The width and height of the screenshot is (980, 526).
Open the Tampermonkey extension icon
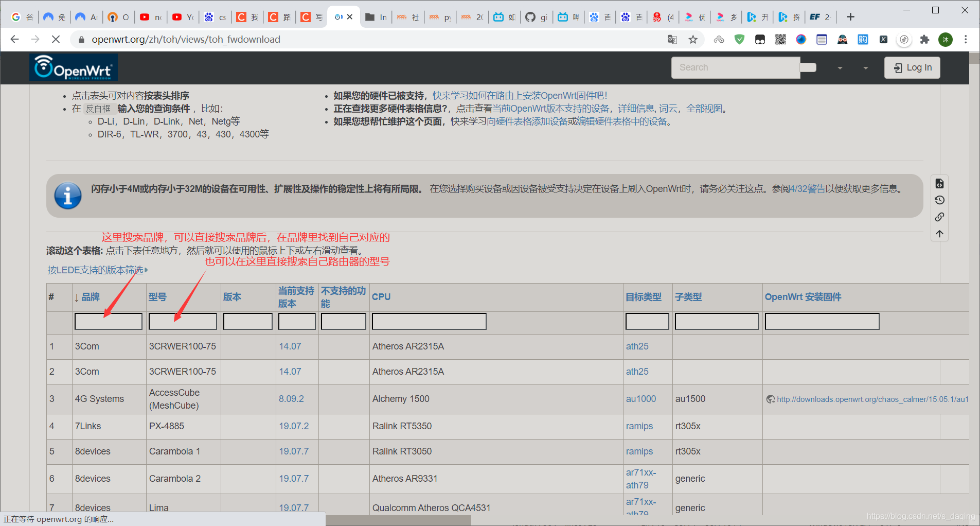760,40
